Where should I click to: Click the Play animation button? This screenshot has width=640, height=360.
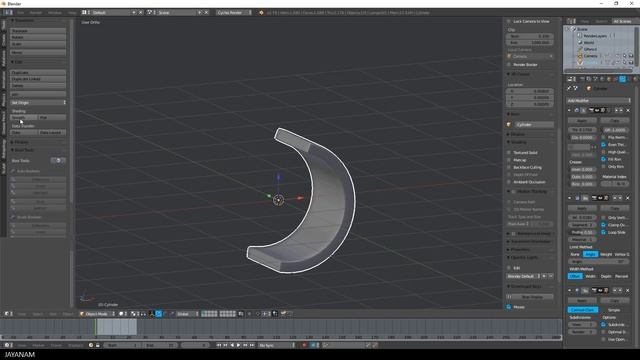click(238, 345)
